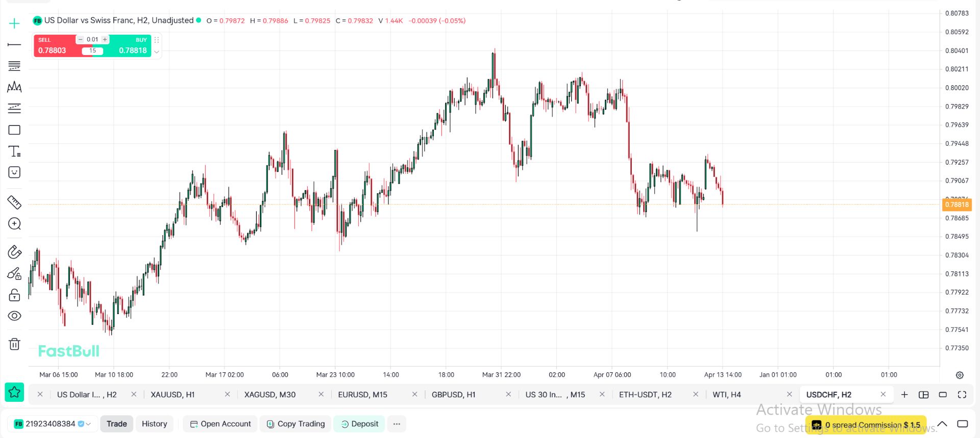
Task: Select the ruler measure tool
Action: 14,202
